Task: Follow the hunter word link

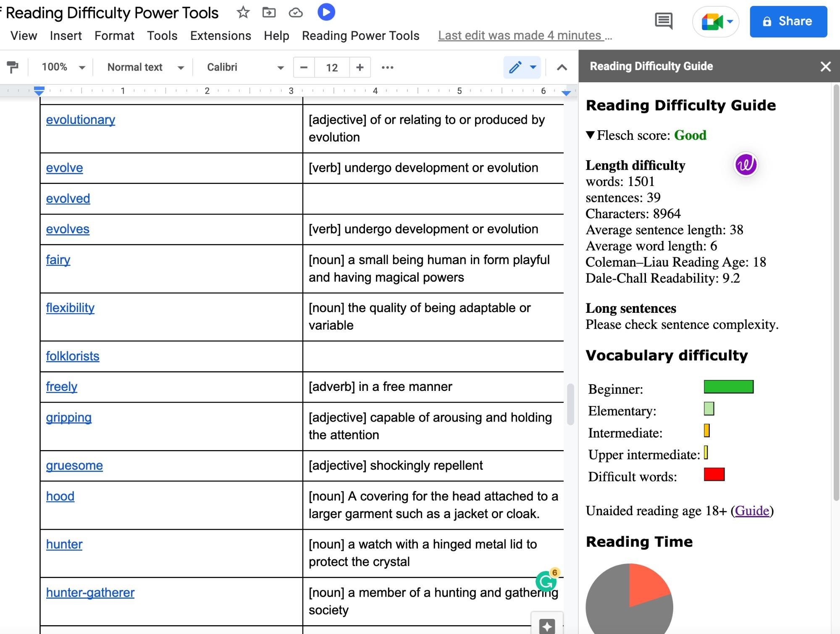Action: point(64,545)
